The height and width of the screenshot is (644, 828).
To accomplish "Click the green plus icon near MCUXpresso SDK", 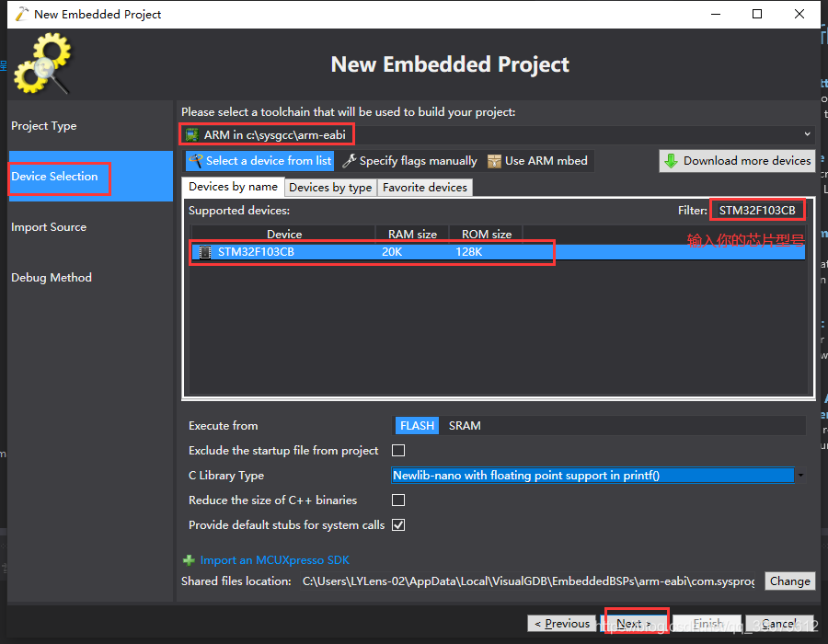I will (x=188, y=559).
